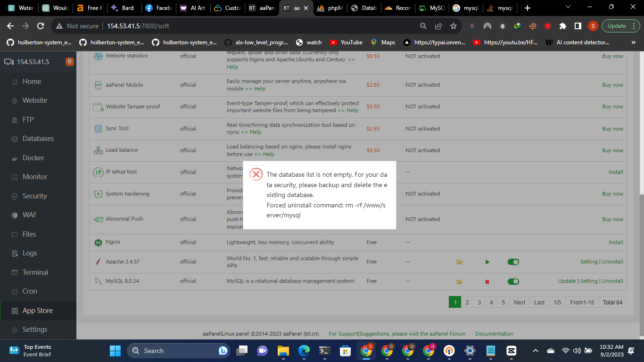Image resolution: width=644 pixels, height=362 pixels.
Task: Open the Maps bookmark
Action: coord(383,42)
